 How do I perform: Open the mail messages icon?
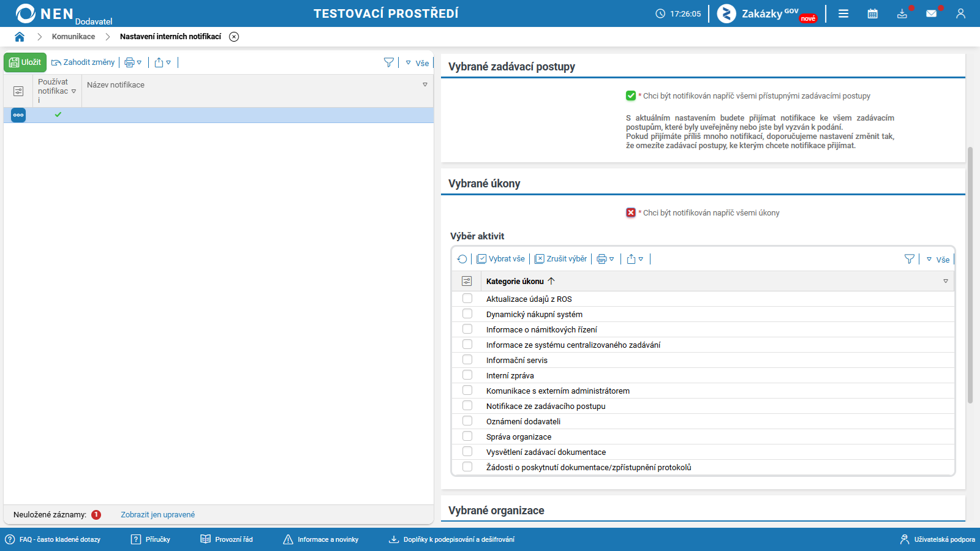pyautogui.click(x=932, y=13)
